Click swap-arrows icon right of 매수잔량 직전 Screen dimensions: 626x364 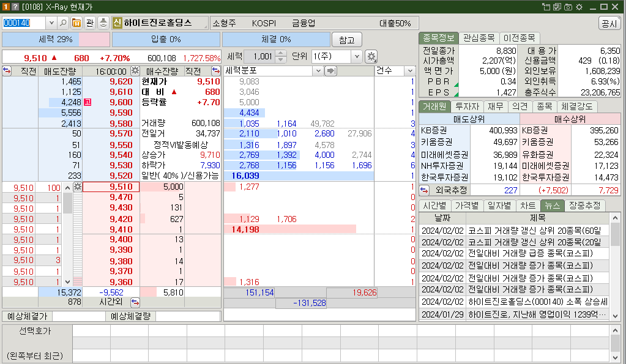coord(216,71)
